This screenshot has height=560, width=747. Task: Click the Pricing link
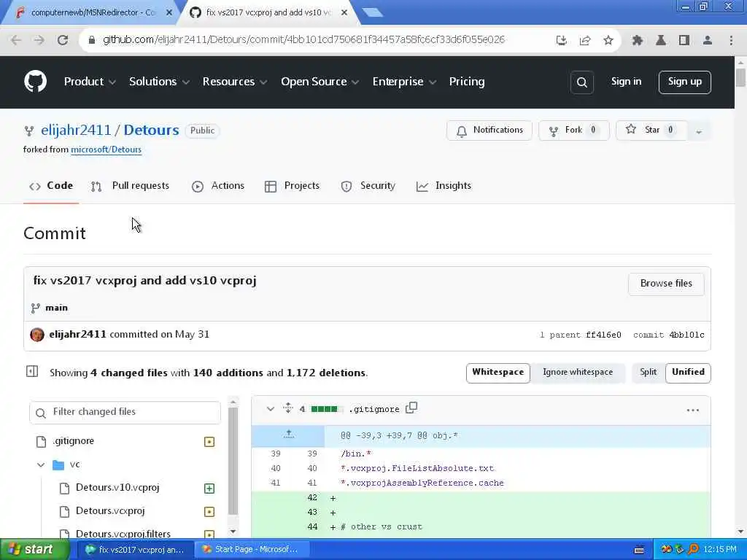tap(466, 82)
